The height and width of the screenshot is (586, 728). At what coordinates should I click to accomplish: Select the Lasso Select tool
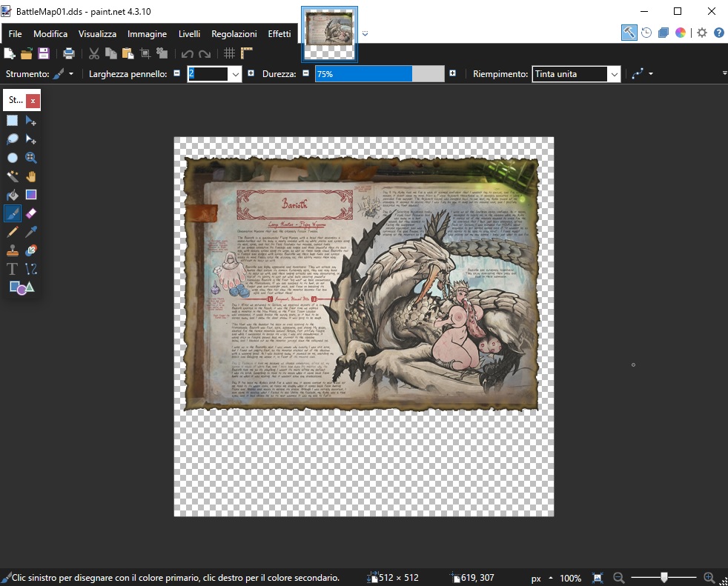[x=13, y=139]
